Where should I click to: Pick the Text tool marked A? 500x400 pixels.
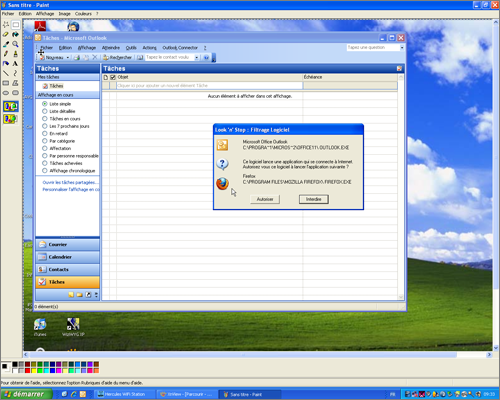coord(16,63)
